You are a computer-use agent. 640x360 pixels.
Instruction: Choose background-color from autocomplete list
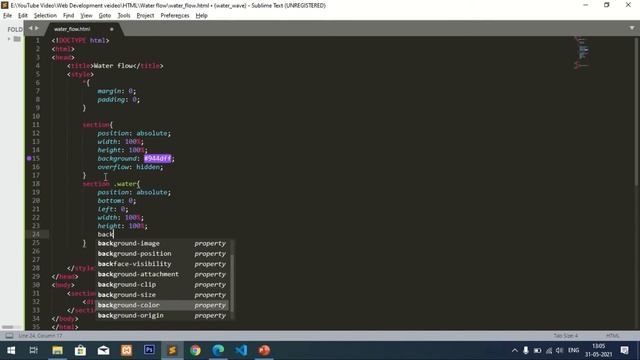(162, 305)
